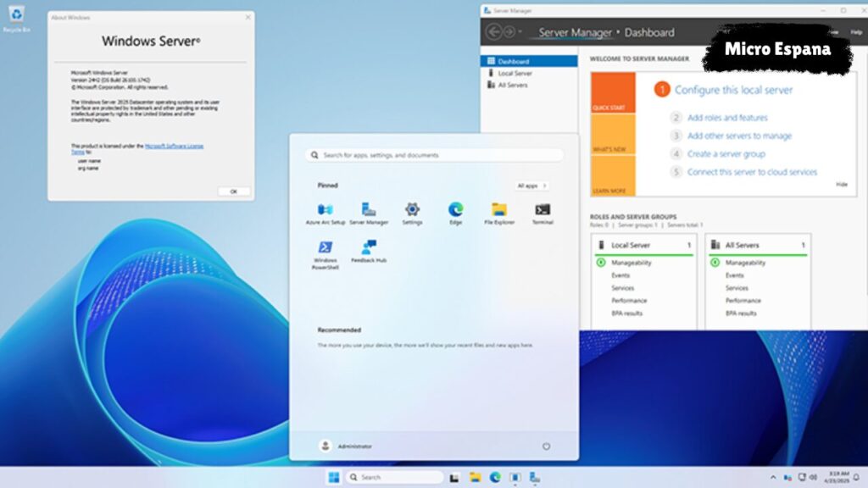Open Windows PowerShell from pinned apps
The height and width of the screenshot is (488, 868).
[x=325, y=249]
